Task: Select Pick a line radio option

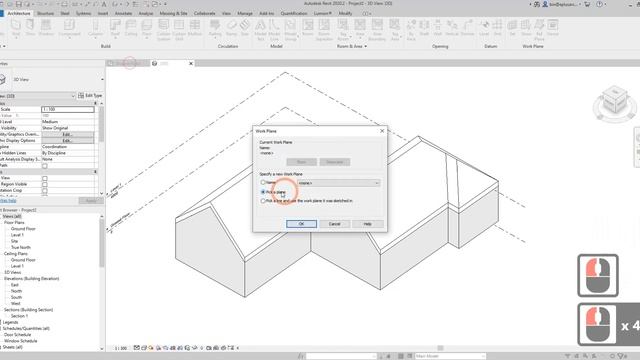Action: tap(263, 201)
